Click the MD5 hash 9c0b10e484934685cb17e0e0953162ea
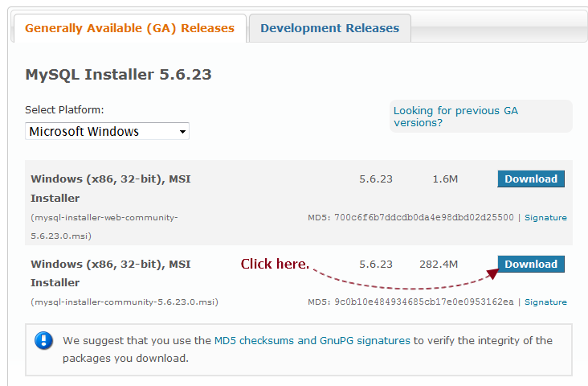Viewport: 588px width, 386px height. click(424, 302)
